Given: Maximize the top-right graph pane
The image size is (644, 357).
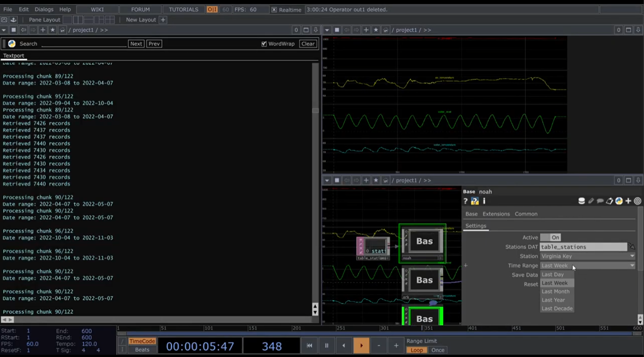Looking at the screenshot, I should (629, 30).
